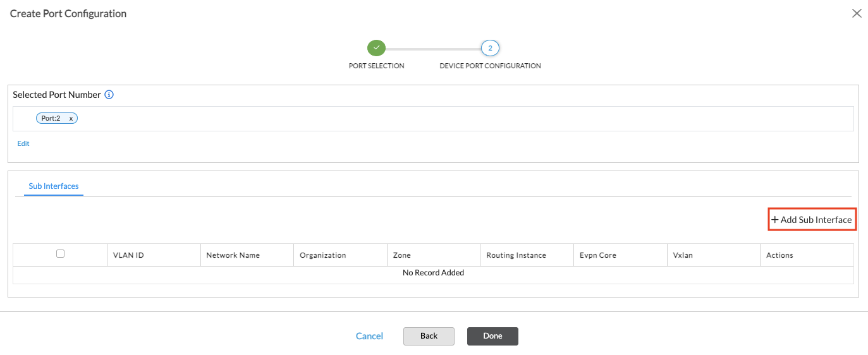Remove the Port:2 chip with its x
The height and width of the screenshot is (355, 868).
pos(71,119)
